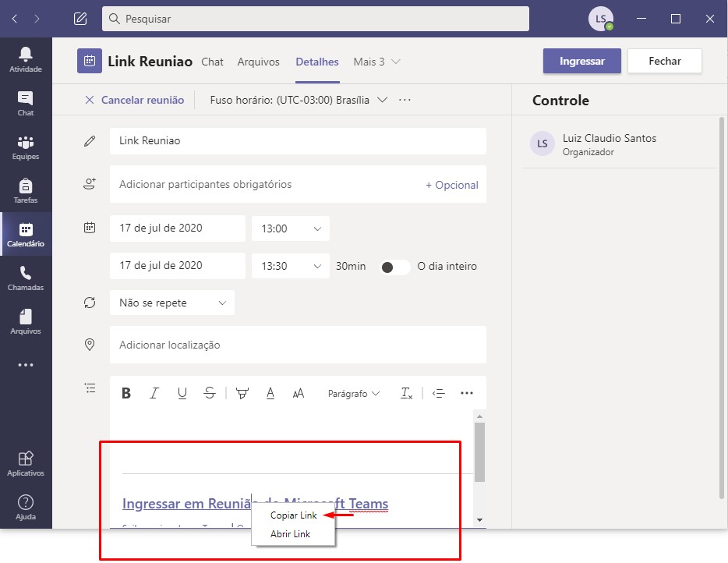Open the font size tool
Screen dimensions: 728x563
[x=298, y=394]
